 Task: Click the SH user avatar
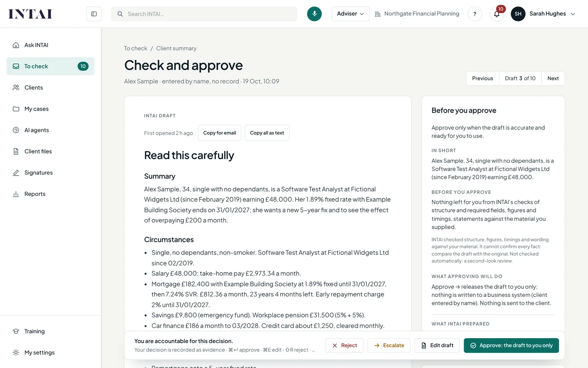coord(518,14)
